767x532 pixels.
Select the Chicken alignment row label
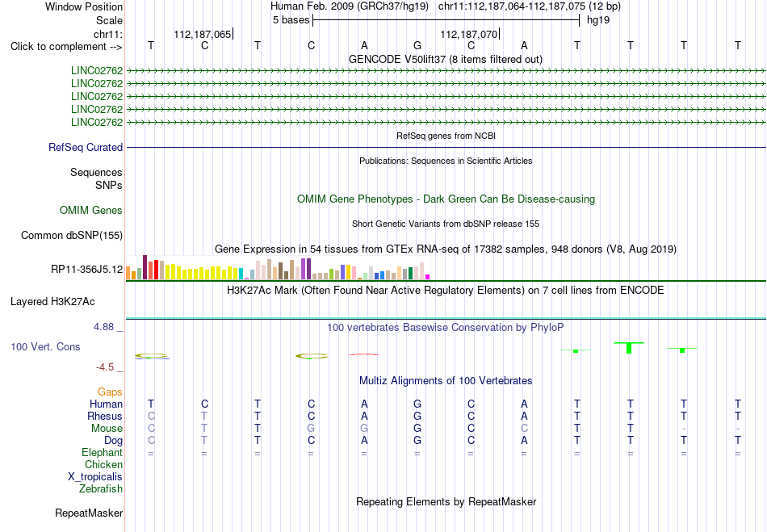[x=103, y=464]
